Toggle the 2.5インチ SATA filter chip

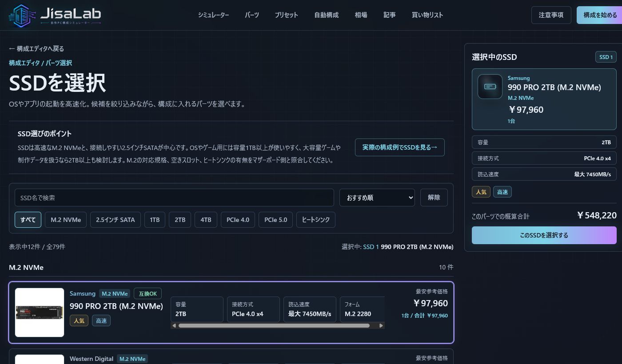click(116, 220)
